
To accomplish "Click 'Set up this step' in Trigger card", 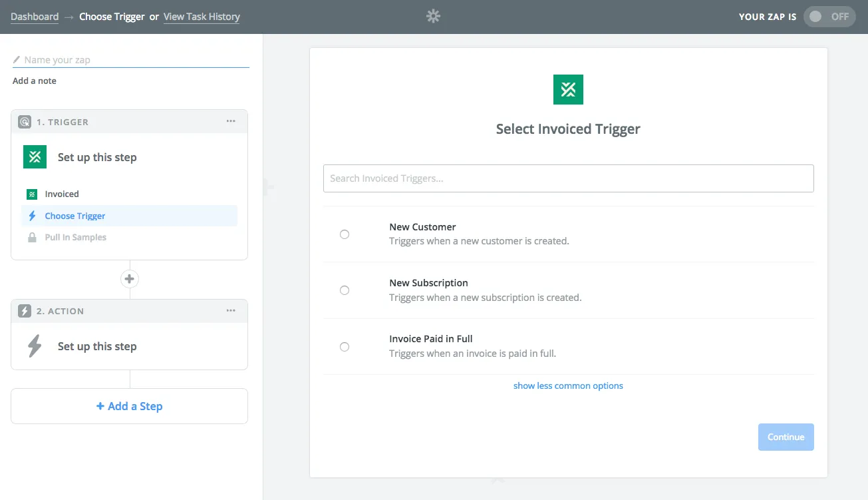I will coord(97,157).
